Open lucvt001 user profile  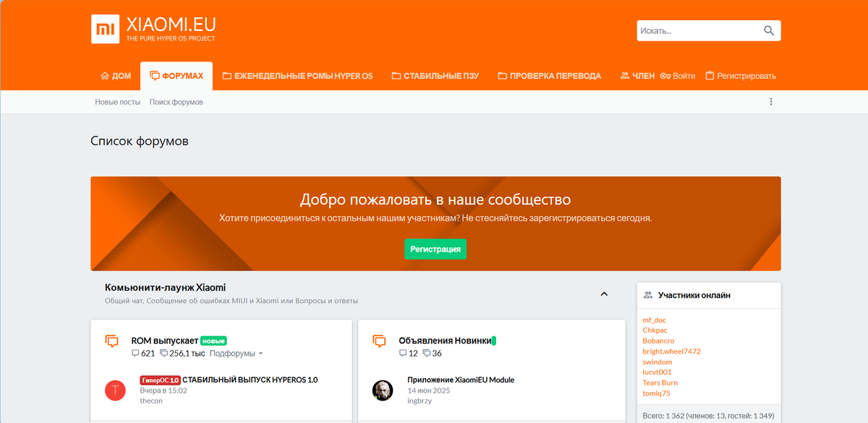pyautogui.click(x=657, y=372)
